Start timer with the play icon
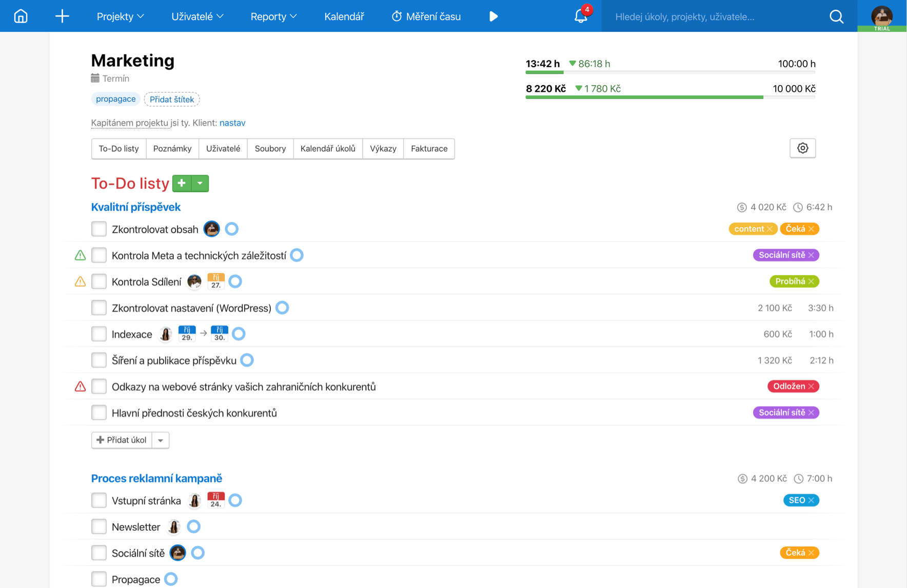This screenshot has width=907, height=588. click(x=494, y=16)
